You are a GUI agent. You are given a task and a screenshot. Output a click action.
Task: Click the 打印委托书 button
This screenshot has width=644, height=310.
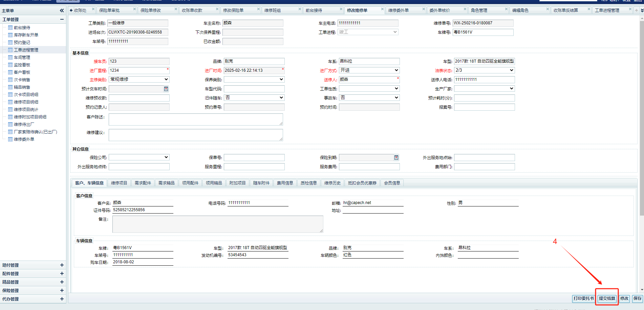pos(583,298)
